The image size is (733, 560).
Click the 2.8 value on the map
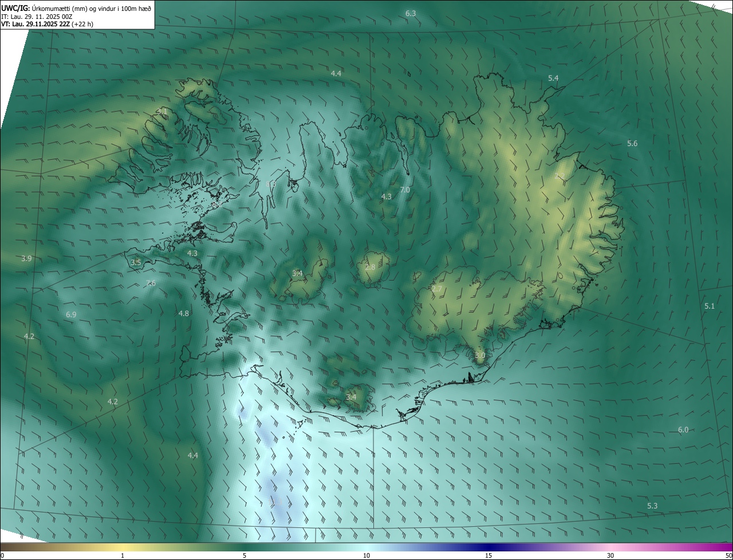(370, 267)
